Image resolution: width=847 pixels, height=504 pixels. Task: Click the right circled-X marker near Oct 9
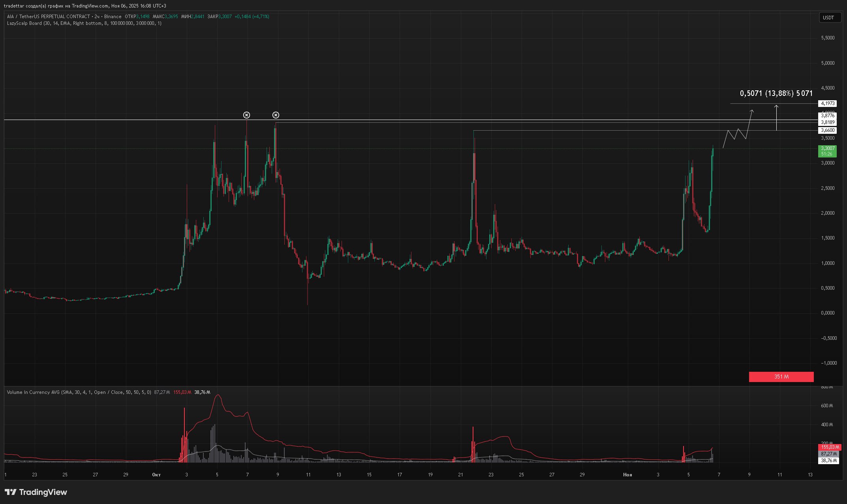pos(276,115)
